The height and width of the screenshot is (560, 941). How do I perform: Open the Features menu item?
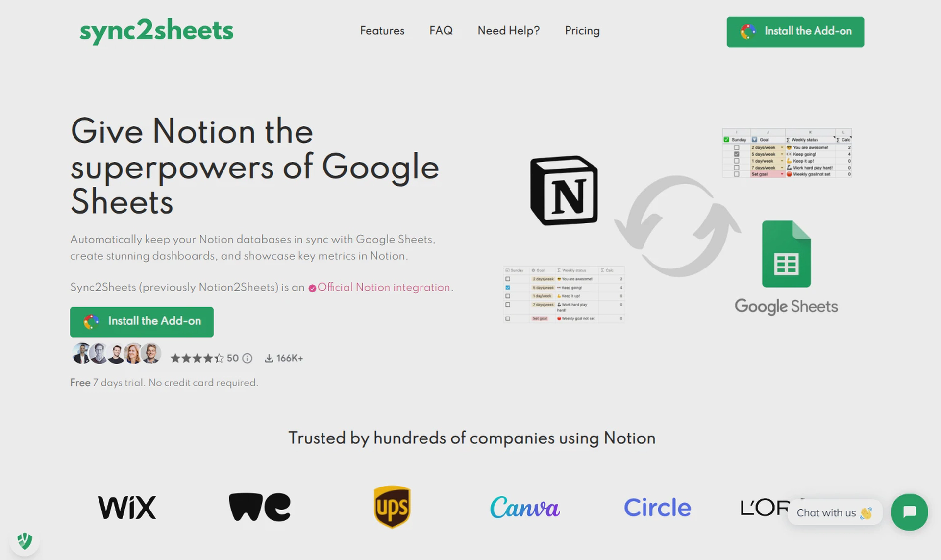coord(382,31)
